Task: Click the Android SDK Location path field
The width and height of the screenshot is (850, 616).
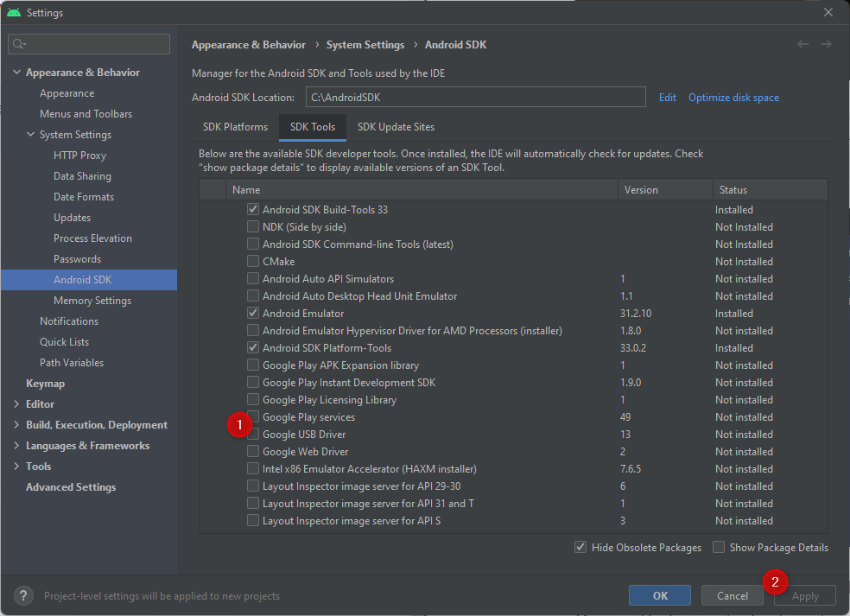Action: [x=475, y=97]
